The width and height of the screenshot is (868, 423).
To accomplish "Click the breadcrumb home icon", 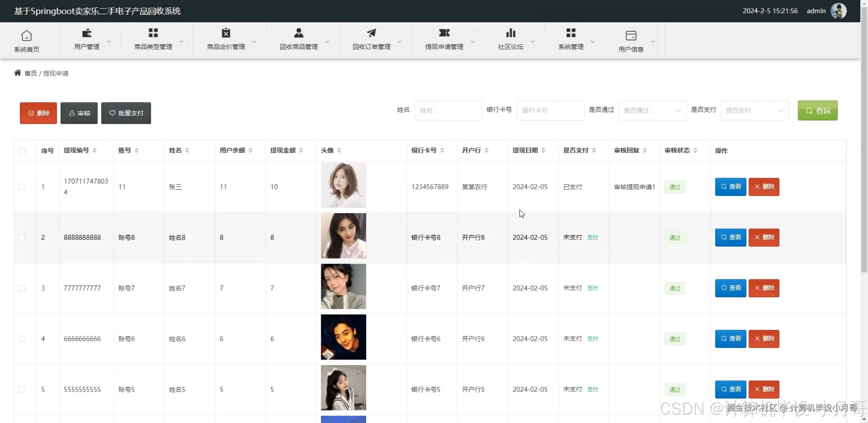I will pos(18,73).
